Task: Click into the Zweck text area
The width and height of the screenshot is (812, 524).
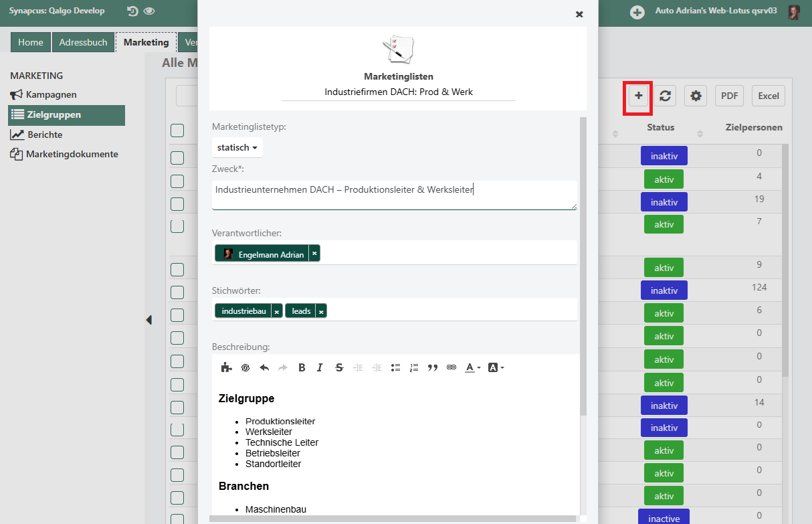Action: tap(395, 195)
